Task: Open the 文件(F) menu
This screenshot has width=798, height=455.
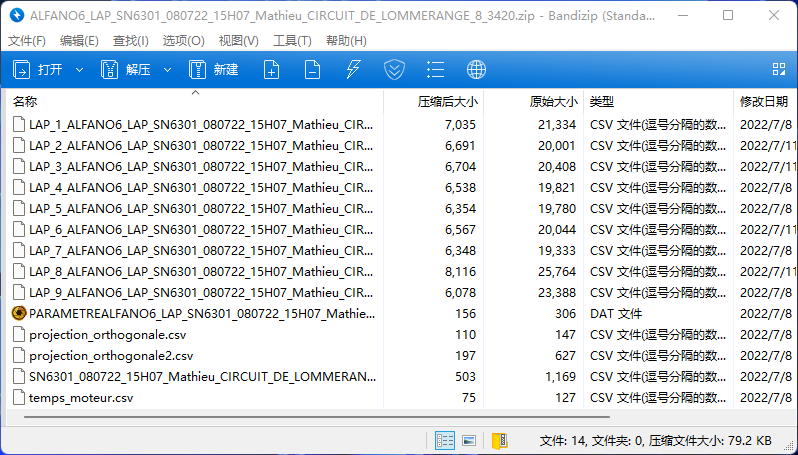Action: [26, 41]
